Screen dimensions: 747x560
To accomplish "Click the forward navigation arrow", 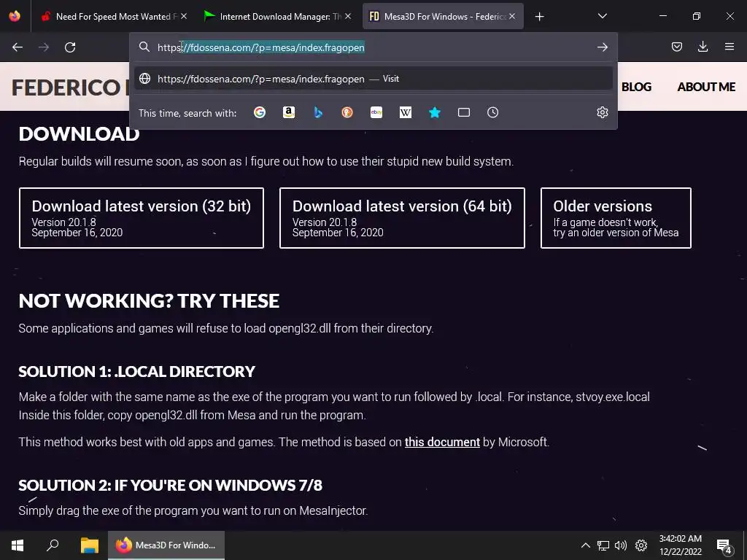I will 44,47.
